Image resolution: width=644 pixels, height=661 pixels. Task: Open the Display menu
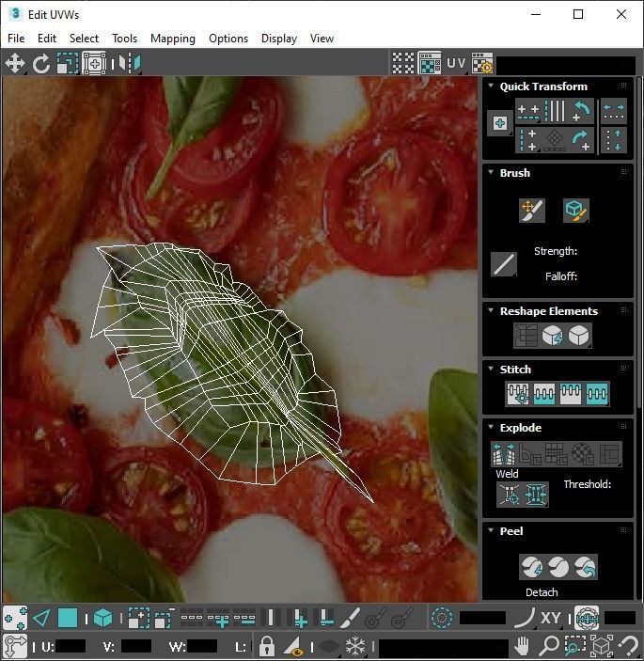point(279,39)
